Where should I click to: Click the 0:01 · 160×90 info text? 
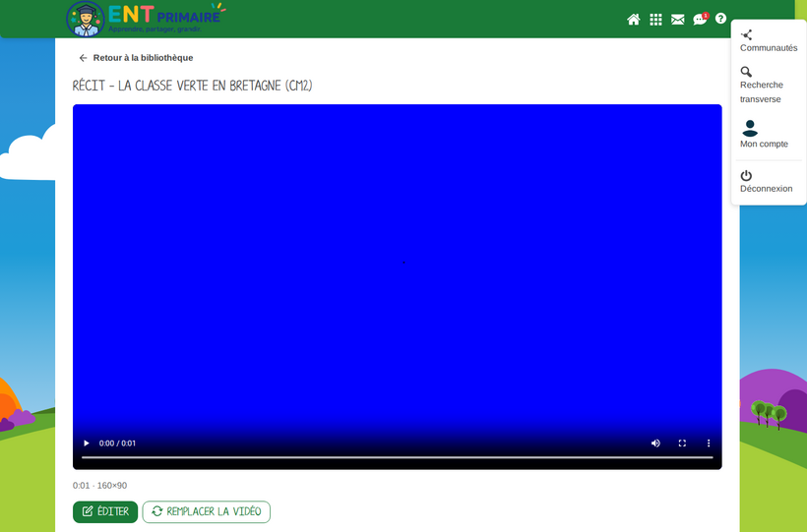point(99,485)
